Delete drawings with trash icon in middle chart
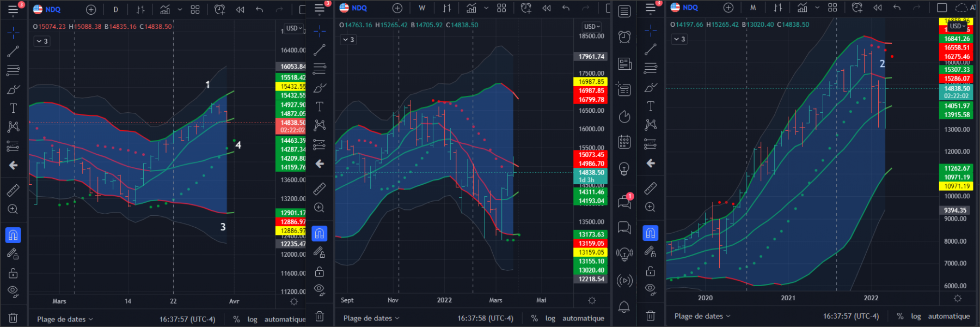This screenshot has width=980, height=327. click(320, 316)
